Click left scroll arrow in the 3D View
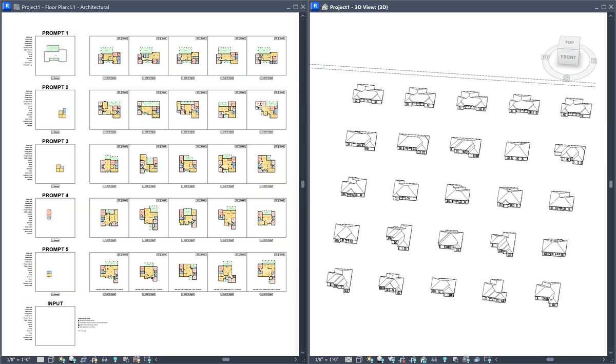 (496, 359)
